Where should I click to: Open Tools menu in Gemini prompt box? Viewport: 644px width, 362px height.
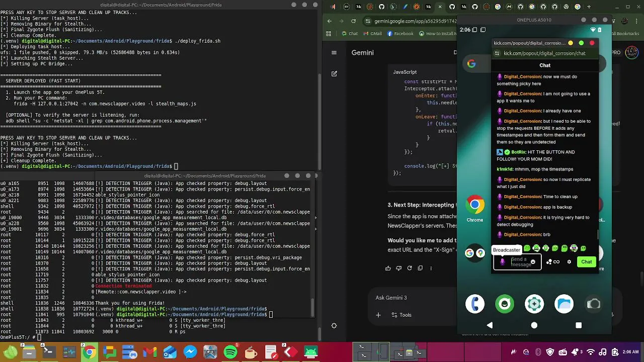401,315
